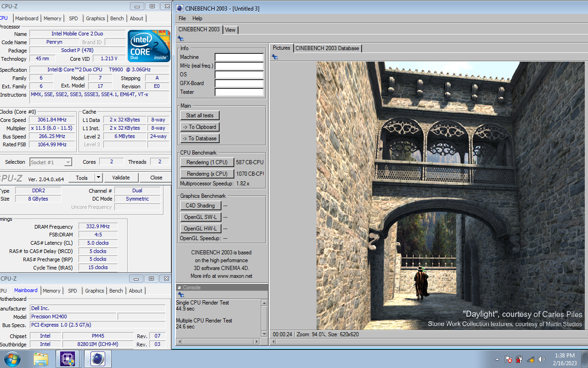Click the Close button in CPU-Z
The height and width of the screenshot is (368, 588).
(156, 178)
